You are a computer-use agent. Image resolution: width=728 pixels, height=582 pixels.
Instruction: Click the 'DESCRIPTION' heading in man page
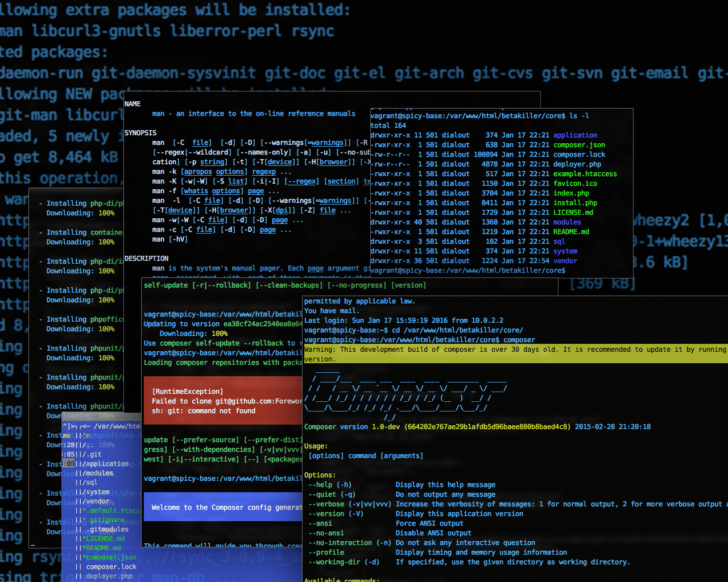[147, 259]
